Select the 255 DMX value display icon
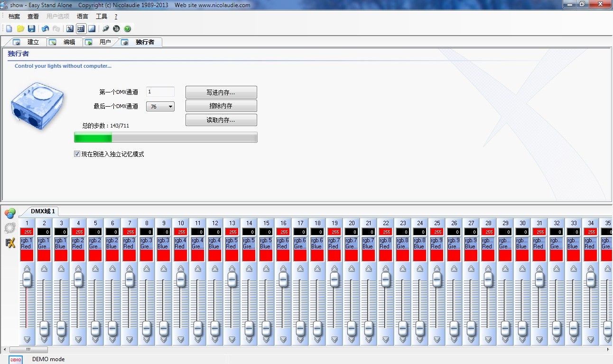This screenshot has height=364, width=613. pyautogui.click(x=81, y=29)
